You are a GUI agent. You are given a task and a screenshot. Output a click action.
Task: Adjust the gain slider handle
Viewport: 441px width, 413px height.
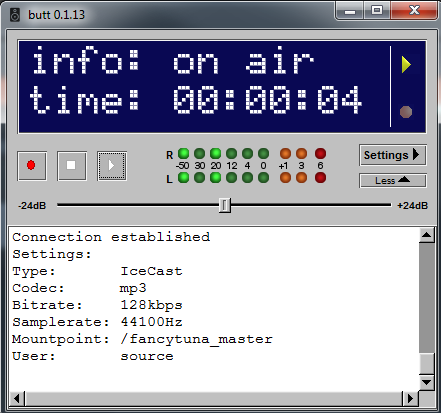(225, 205)
